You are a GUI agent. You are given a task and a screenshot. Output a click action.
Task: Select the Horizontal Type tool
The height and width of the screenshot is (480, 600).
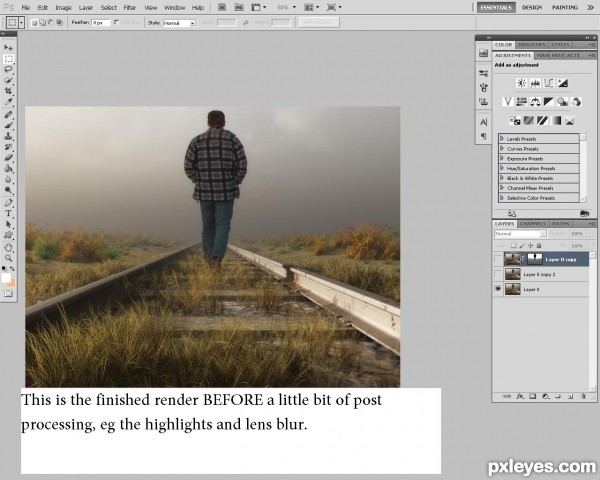tap(8, 213)
